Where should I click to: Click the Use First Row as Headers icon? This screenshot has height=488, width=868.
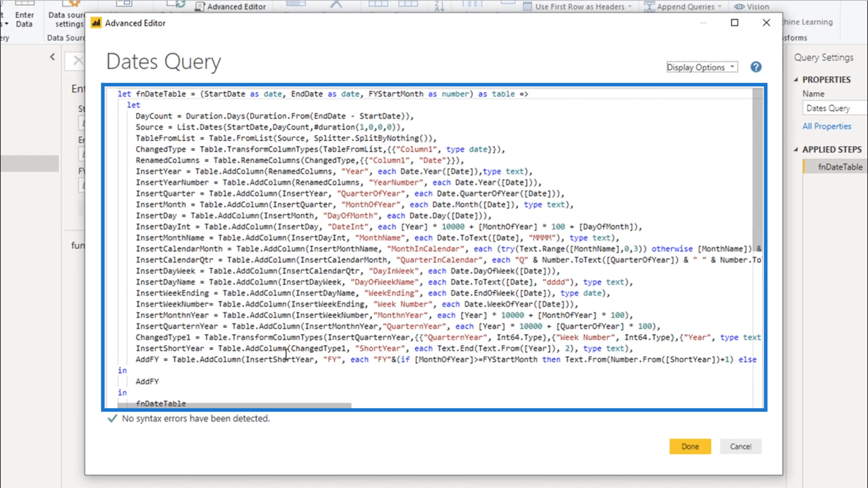pos(527,7)
